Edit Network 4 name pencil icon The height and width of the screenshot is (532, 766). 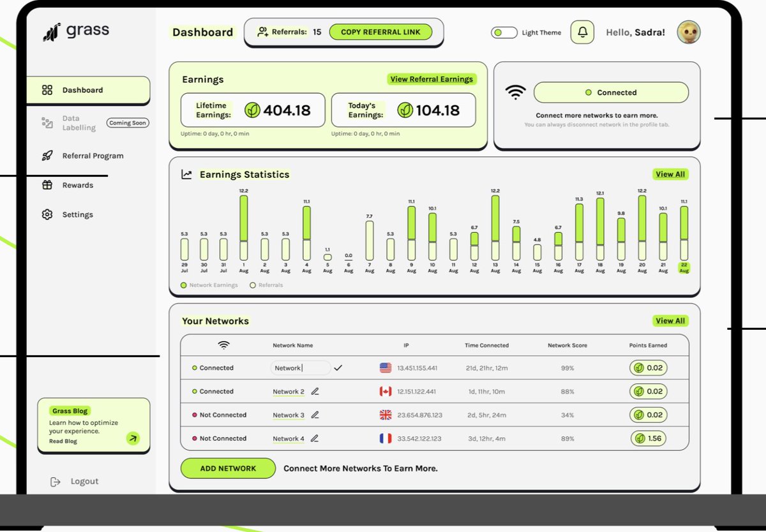pos(315,439)
